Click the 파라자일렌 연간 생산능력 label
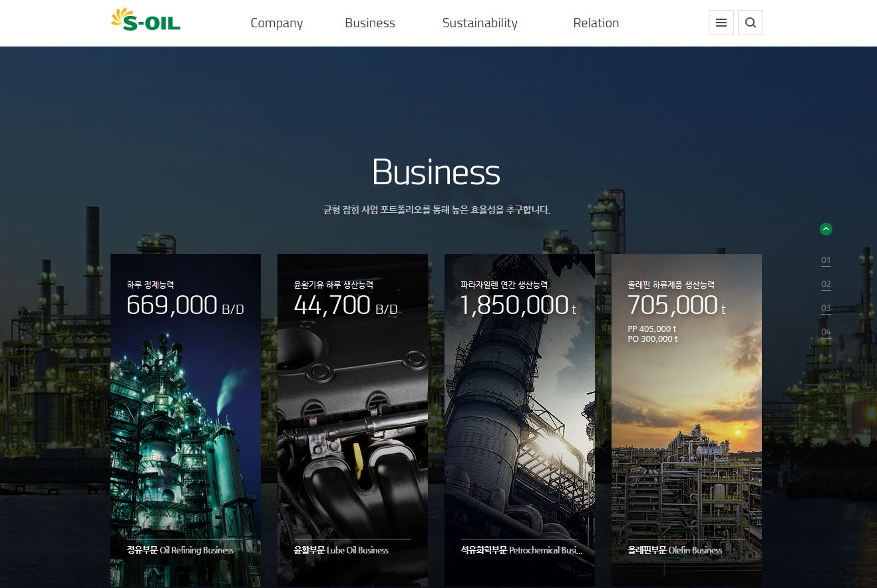 pyautogui.click(x=504, y=285)
